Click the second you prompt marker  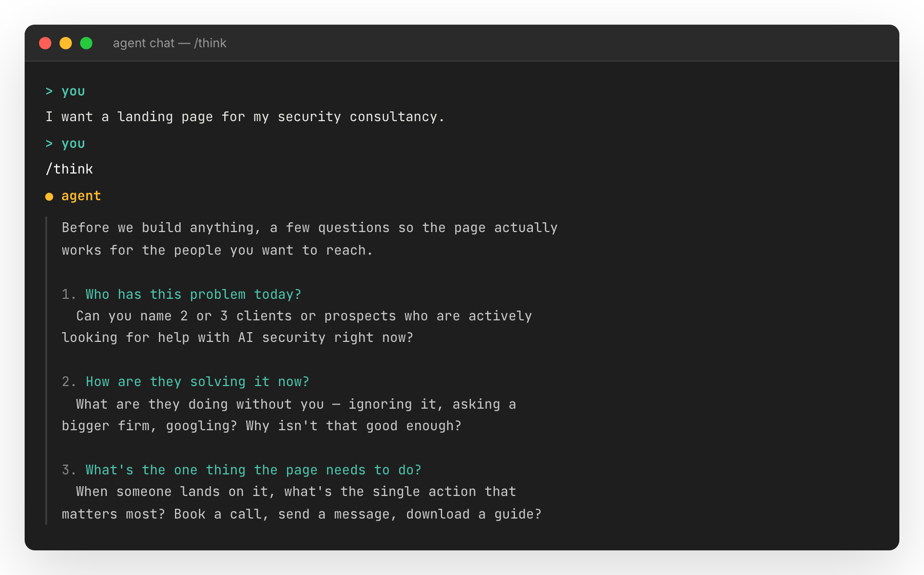(x=72, y=144)
